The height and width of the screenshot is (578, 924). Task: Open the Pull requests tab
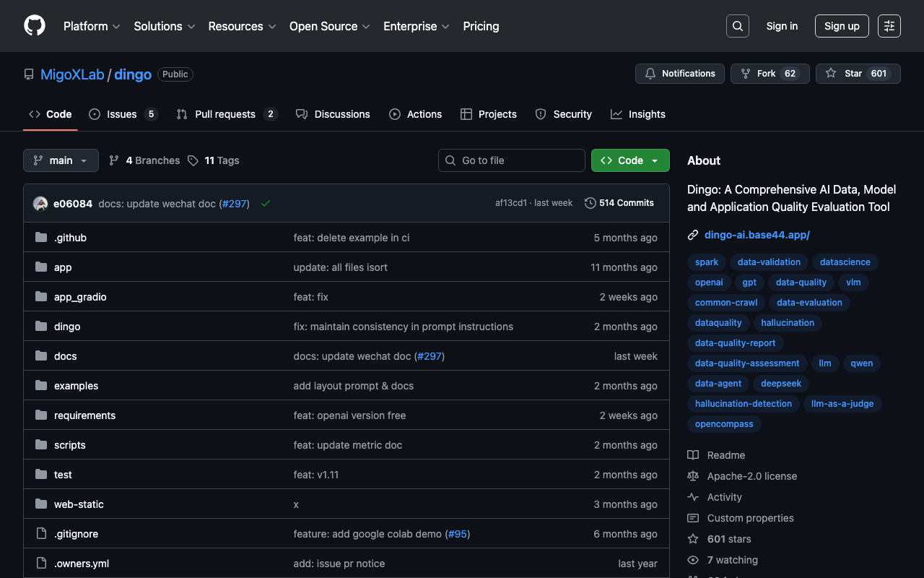pyautogui.click(x=225, y=114)
